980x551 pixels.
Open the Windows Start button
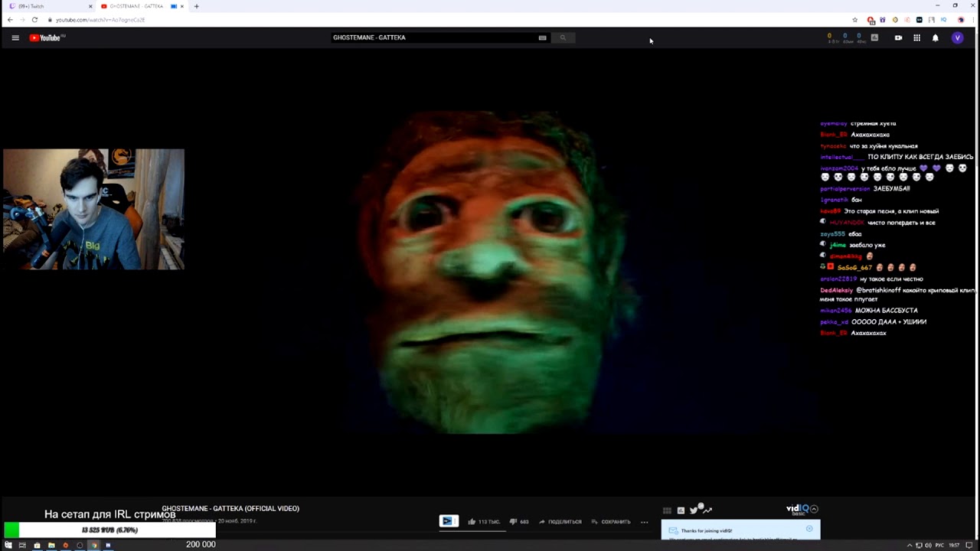[x=8, y=546]
